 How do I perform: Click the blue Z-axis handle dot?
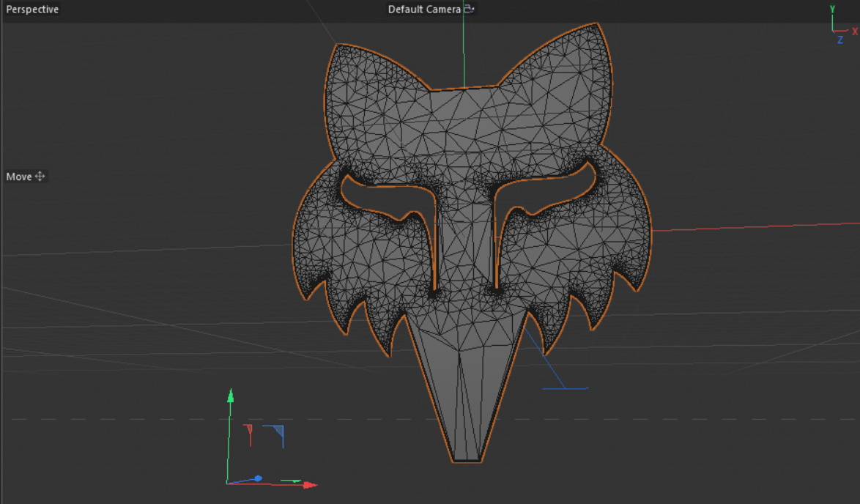click(x=258, y=479)
